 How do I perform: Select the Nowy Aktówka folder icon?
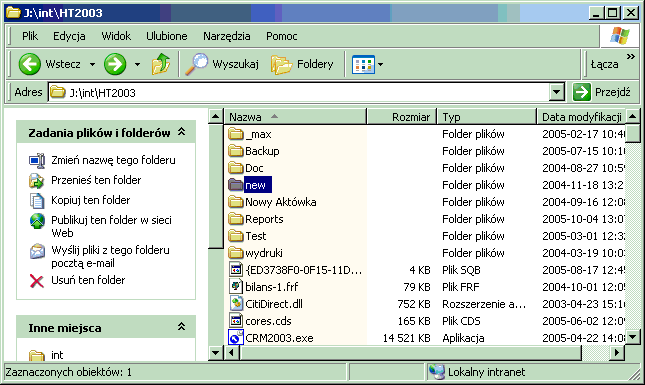tap(236, 202)
